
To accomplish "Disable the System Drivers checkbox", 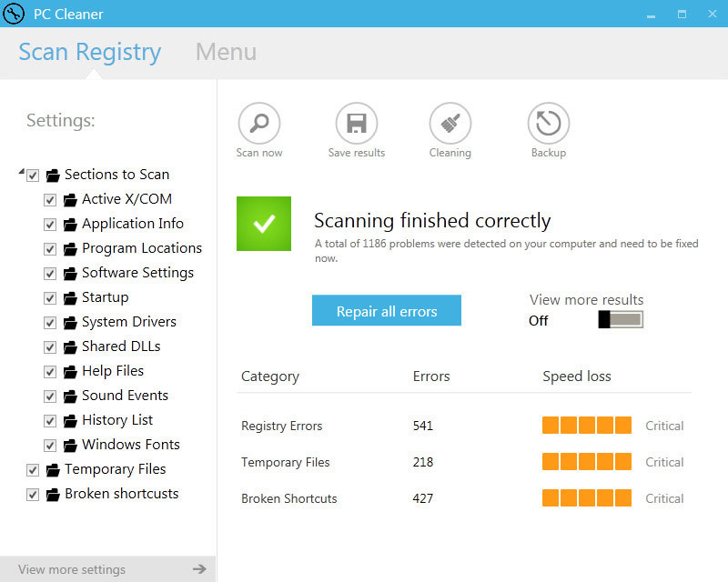I will point(50,323).
